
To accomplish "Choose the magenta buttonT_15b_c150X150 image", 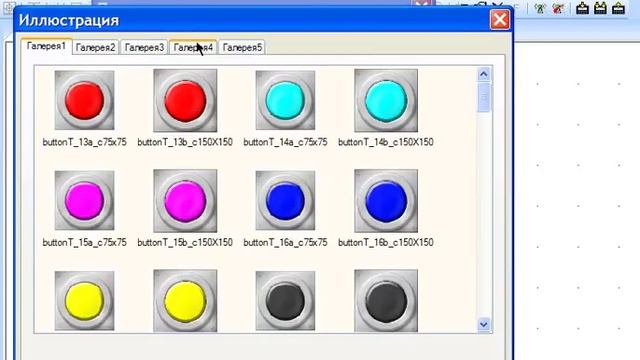I will point(185,200).
